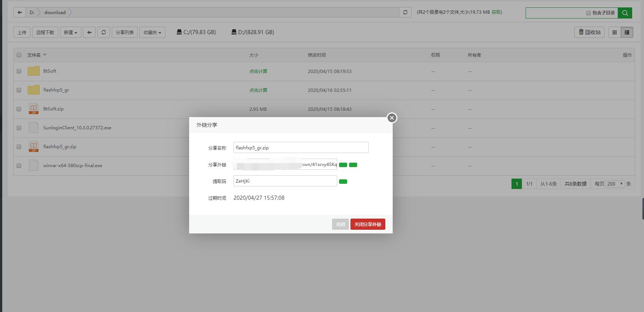
Task: Click the green button beside the 提取码 field
Action: tap(343, 182)
